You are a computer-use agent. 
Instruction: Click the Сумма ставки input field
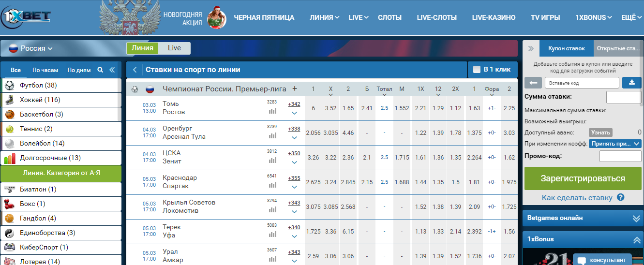pyautogui.click(x=624, y=97)
